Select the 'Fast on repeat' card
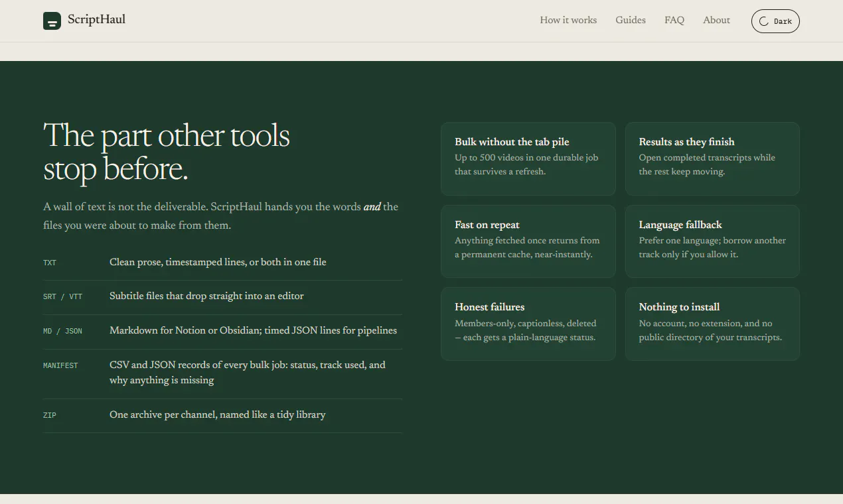The image size is (843, 504). click(528, 241)
